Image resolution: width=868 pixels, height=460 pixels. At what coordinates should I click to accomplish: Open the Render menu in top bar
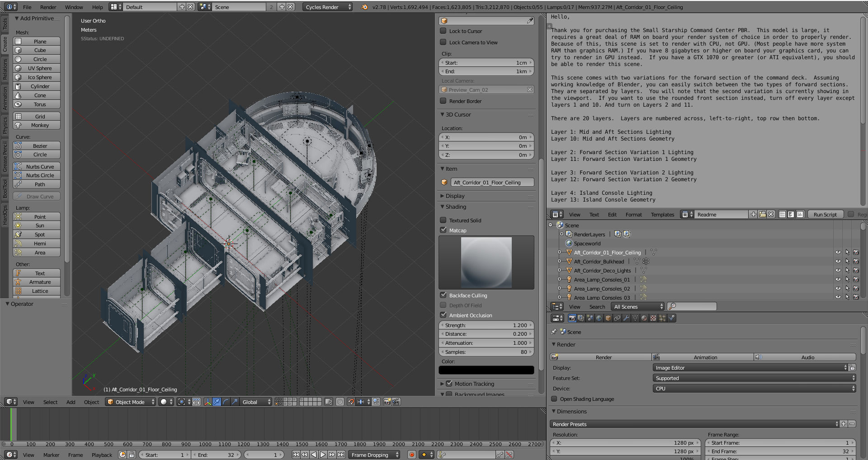tap(48, 7)
